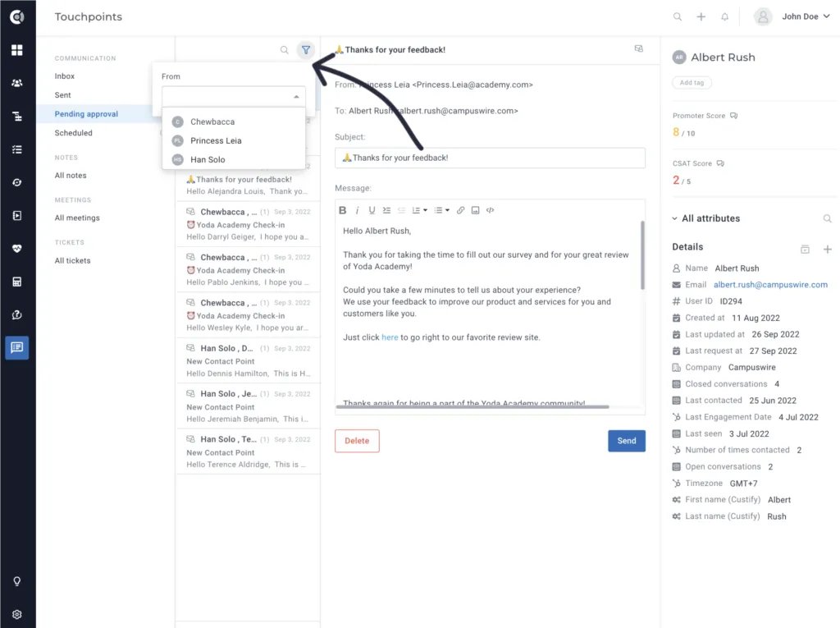The width and height of the screenshot is (840, 628).
Task: Open the notifications bell
Action: click(x=725, y=16)
